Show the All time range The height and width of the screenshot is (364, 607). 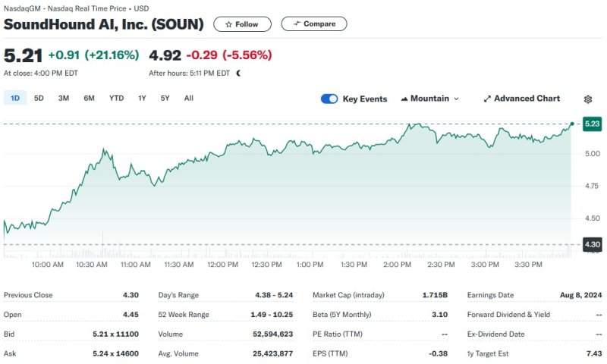click(x=189, y=98)
